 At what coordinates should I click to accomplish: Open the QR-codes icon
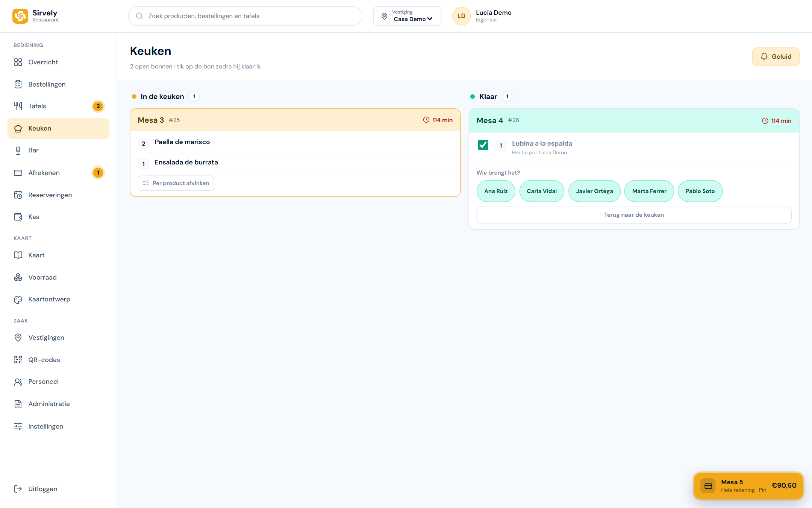(18, 360)
